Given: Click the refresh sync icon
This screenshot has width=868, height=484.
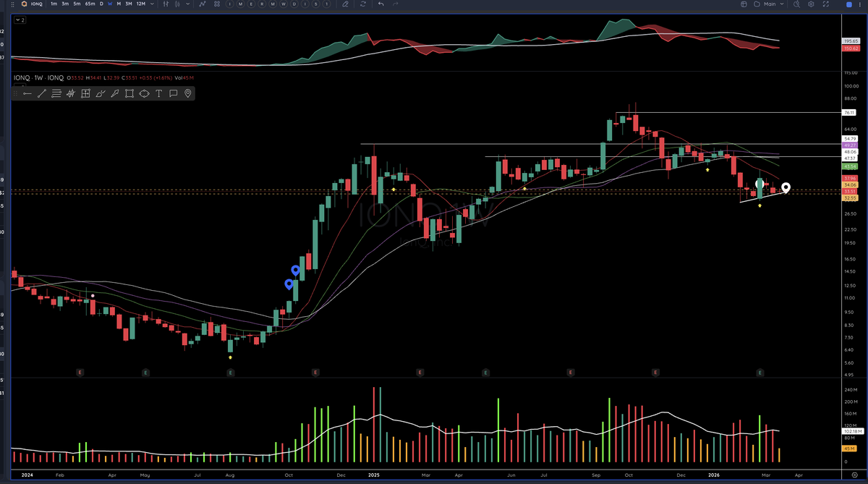Looking at the screenshot, I should [x=363, y=4].
